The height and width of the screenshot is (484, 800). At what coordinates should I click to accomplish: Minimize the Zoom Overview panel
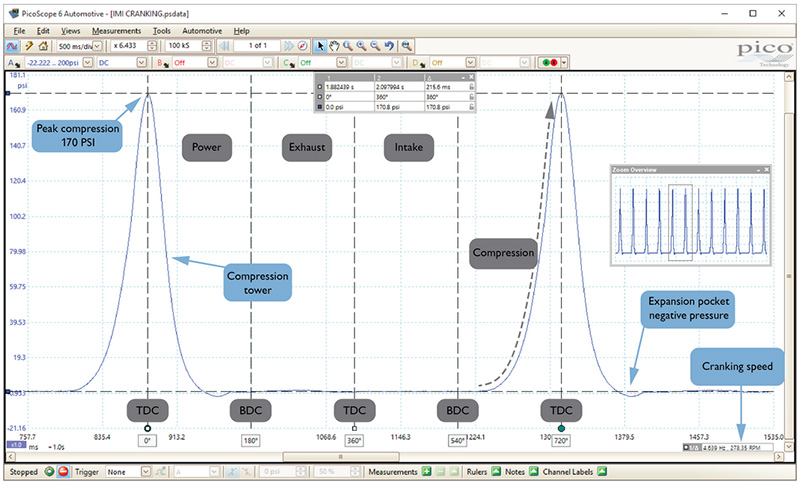point(759,169)
